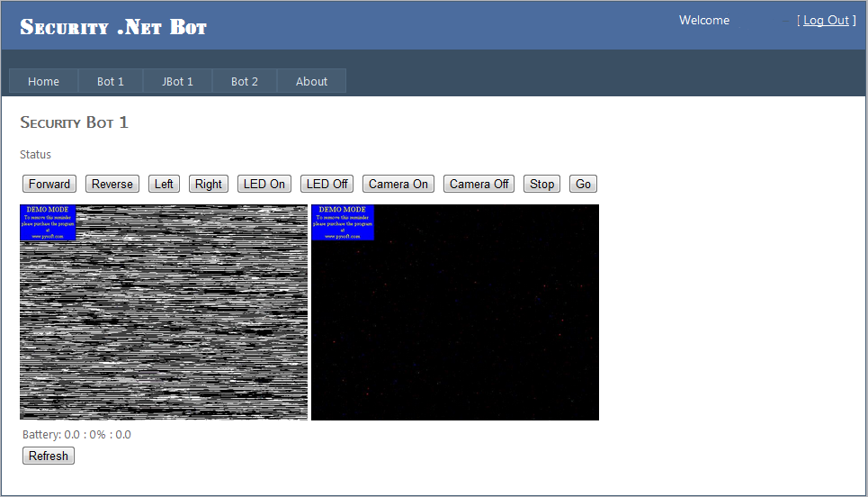Turn the LED off

(327, 185)
